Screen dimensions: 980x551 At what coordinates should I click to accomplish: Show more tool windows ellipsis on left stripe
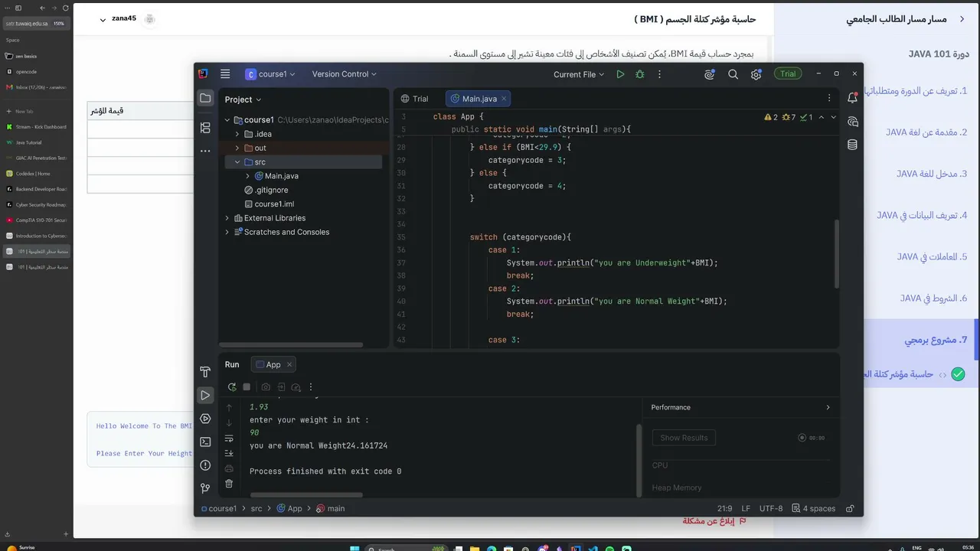(205, 151)
